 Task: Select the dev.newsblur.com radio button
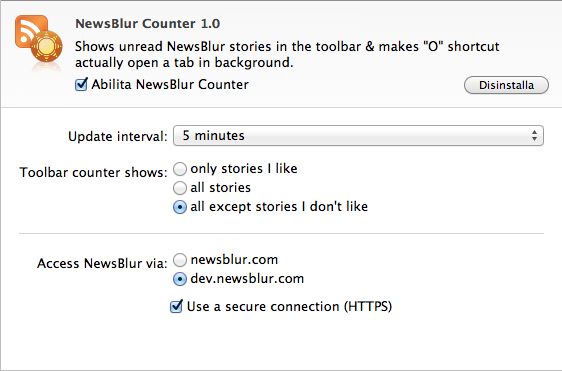180,279
